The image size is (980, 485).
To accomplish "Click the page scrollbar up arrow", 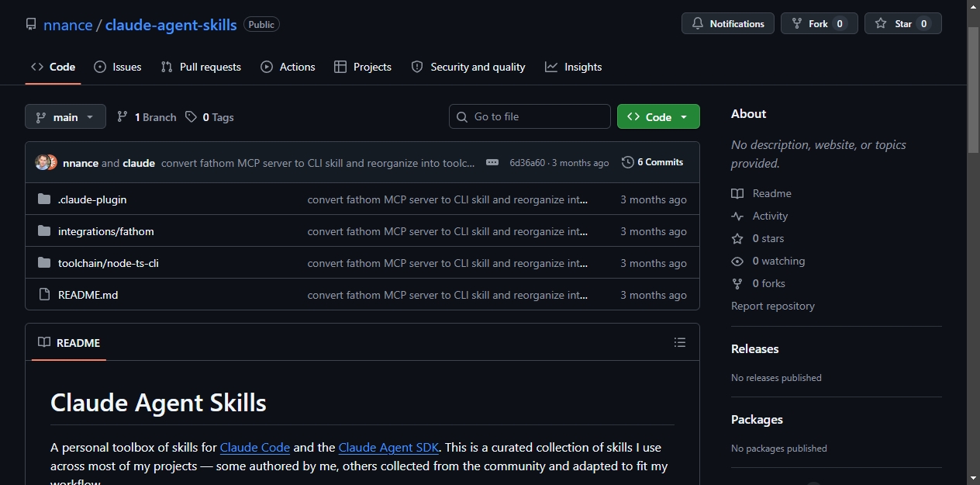I will 973,6.
